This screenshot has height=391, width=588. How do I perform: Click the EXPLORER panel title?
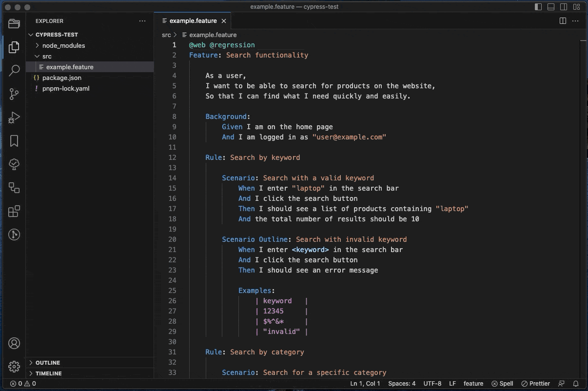tap(49, 21)
